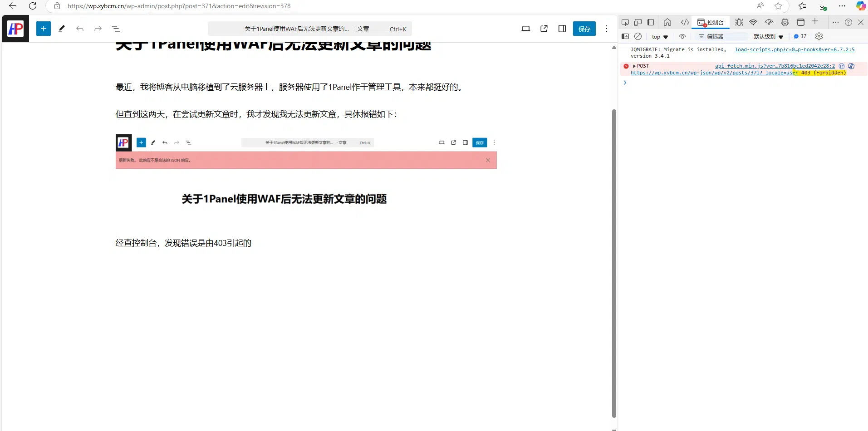
Task: Open DevTools customize three-dot menu
Action: [x=836, y=22]
